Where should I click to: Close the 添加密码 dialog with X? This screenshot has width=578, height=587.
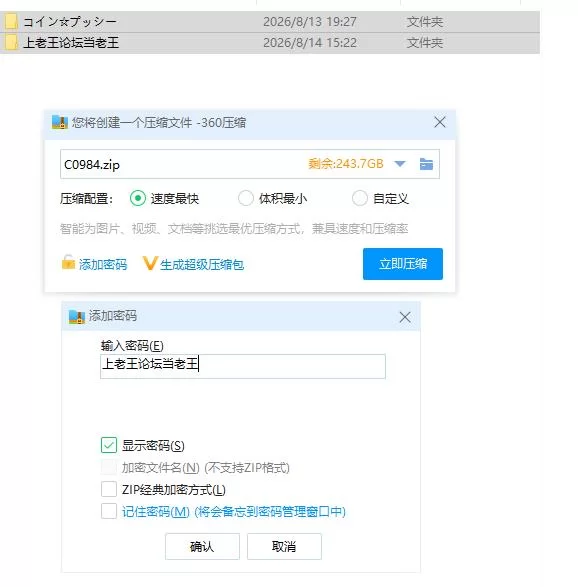click(405, 317)
